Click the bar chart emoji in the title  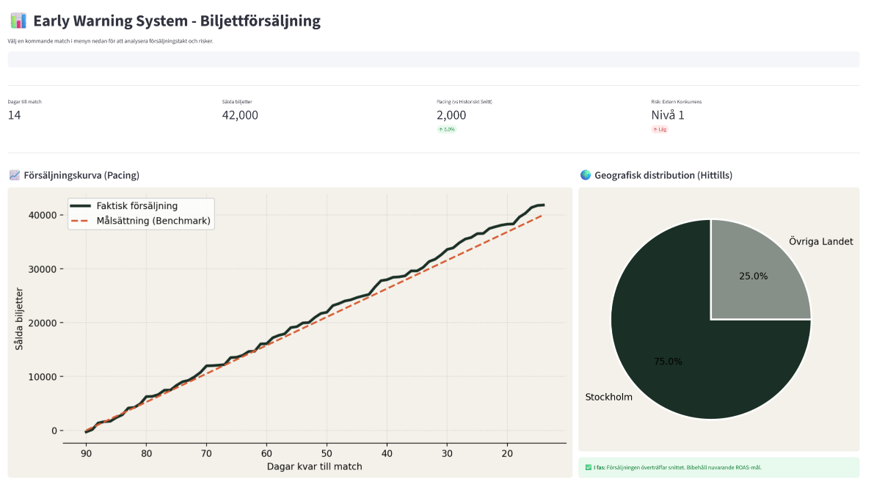[x=18, y=21]
